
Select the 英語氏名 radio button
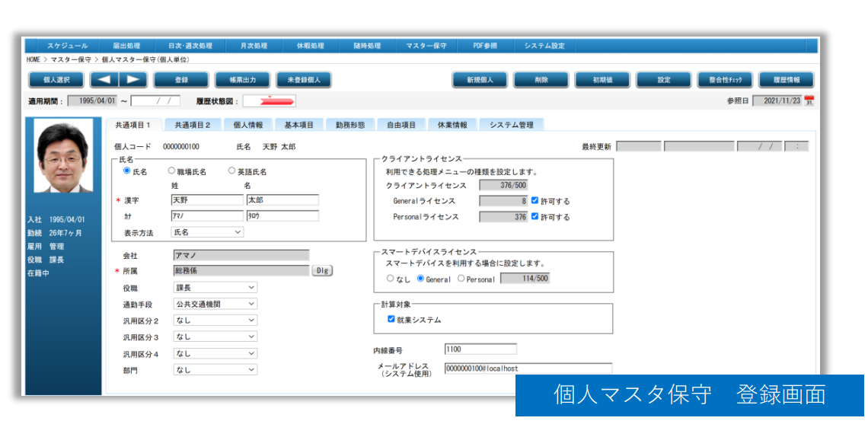tap(232, 172)
